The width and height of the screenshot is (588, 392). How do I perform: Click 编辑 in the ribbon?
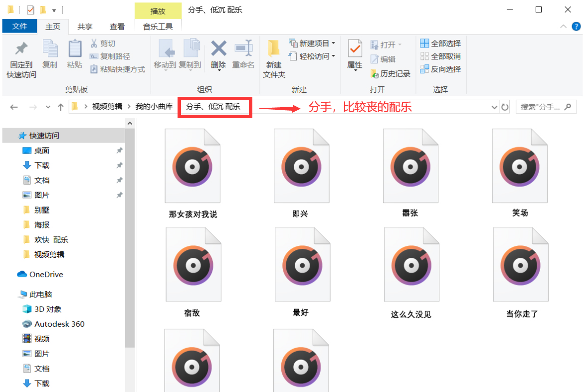click(x=383, y=59)
